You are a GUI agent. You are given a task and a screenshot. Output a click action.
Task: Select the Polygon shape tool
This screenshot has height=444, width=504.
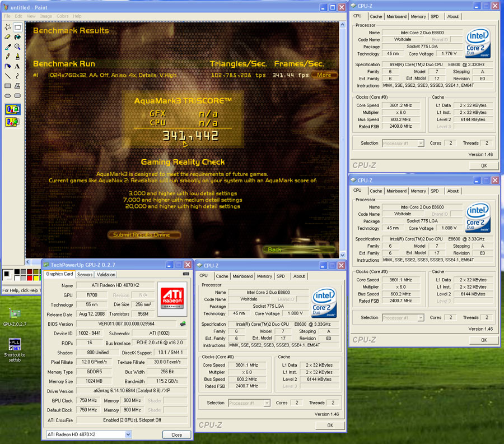[x=18, y=86]
